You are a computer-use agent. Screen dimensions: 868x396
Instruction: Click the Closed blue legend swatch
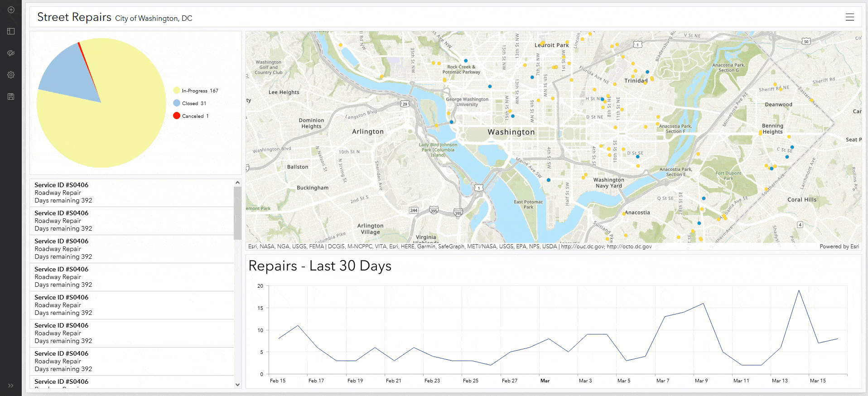pyautogui.click(x=177, y=103)
